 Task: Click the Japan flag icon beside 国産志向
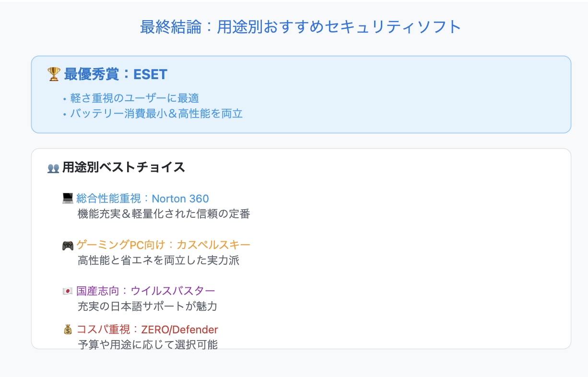(68, 291)
